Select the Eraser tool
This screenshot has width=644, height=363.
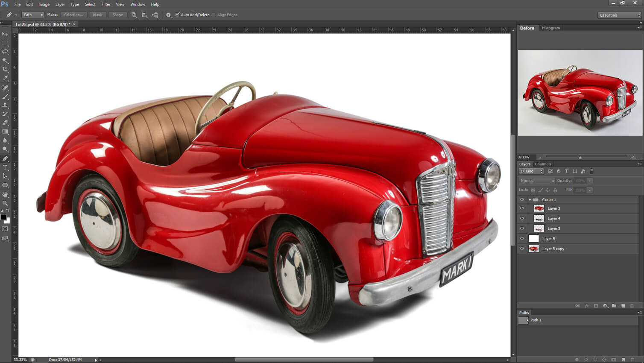pyautogui.click(x=5, y=123)
